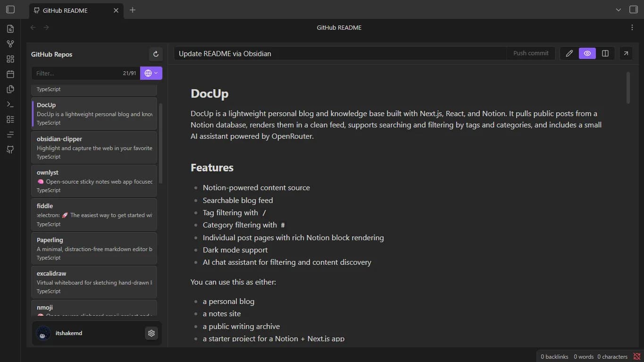
Task: Open the excalidraw repository
Action: pos(94,282)
